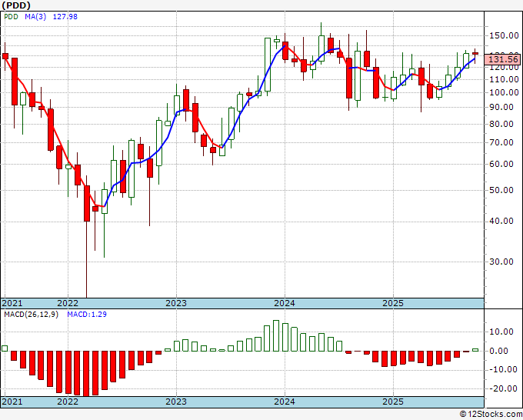The height and width of the screenshot is (420, 523).
Task: Select 2022 on the MACD panel time axis
Action: tap(68, 402)
